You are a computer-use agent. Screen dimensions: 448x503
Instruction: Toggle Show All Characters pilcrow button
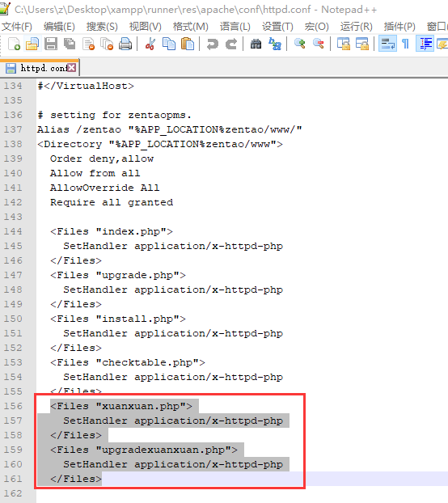(406, 44)
